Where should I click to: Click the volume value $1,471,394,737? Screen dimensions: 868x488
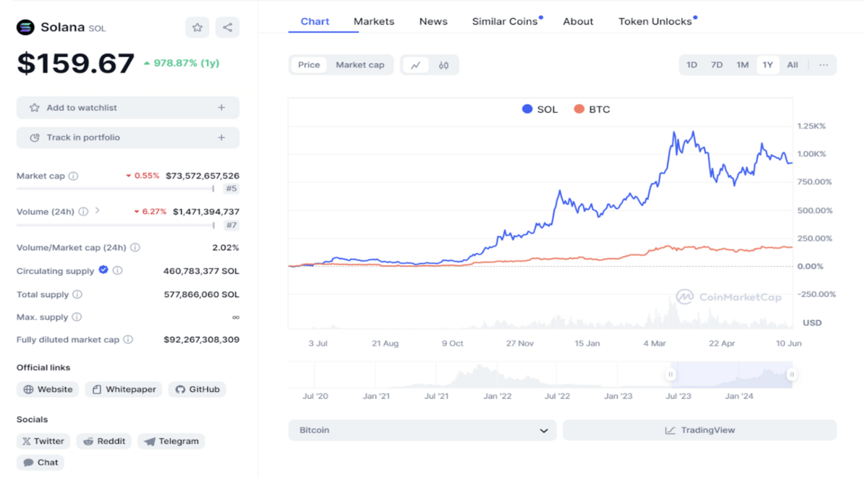206,212
